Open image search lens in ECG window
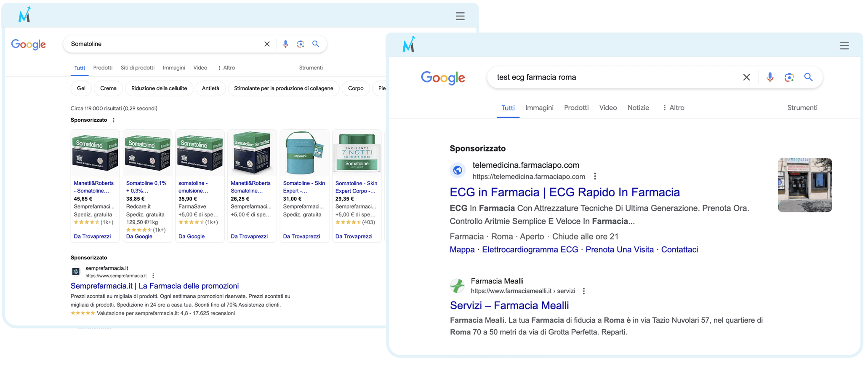The height and width of the screenshot is (366, 868). pos(789,77)
